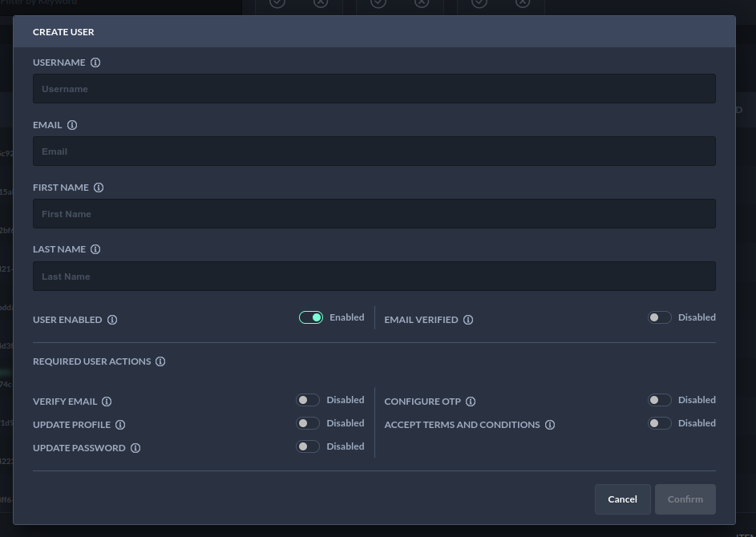Switch on the Configure OTP toggle
756x537 pixels.
click(x=659, y=400)
